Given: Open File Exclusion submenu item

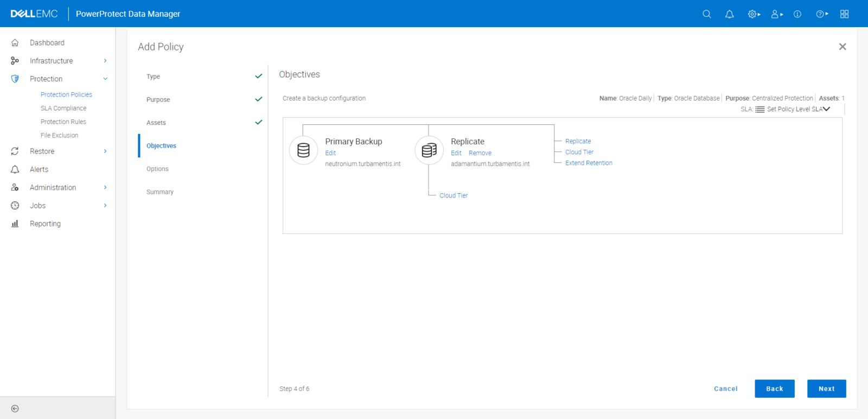Looking at the screenshot, I should [59, 135].
